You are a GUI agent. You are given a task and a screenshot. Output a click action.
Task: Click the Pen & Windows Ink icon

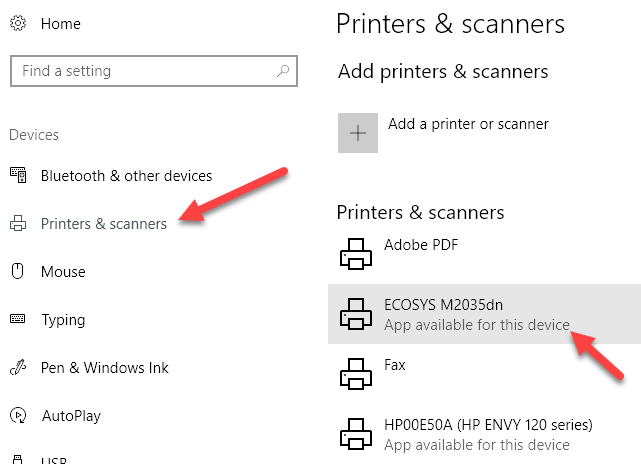[17, 368]
